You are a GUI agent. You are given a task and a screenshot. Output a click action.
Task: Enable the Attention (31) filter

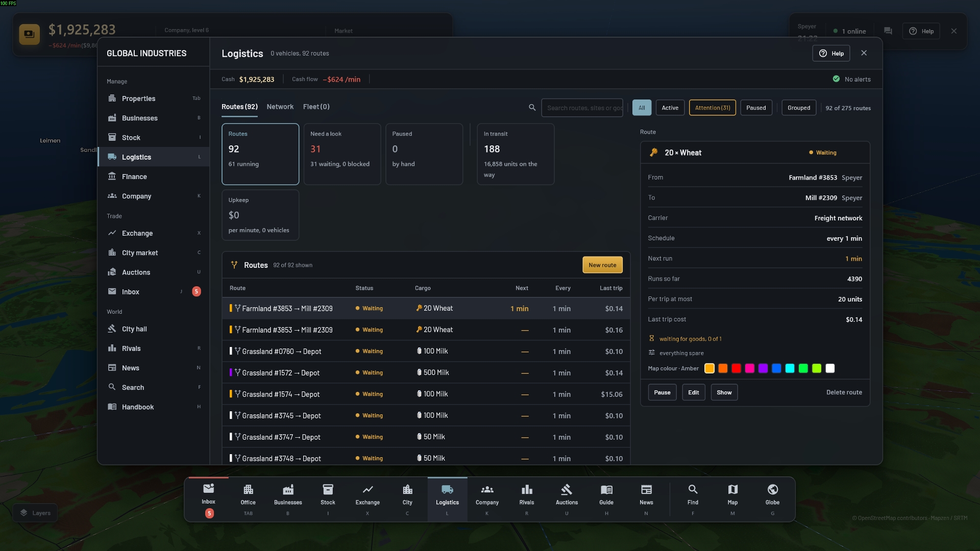[713, 108]
